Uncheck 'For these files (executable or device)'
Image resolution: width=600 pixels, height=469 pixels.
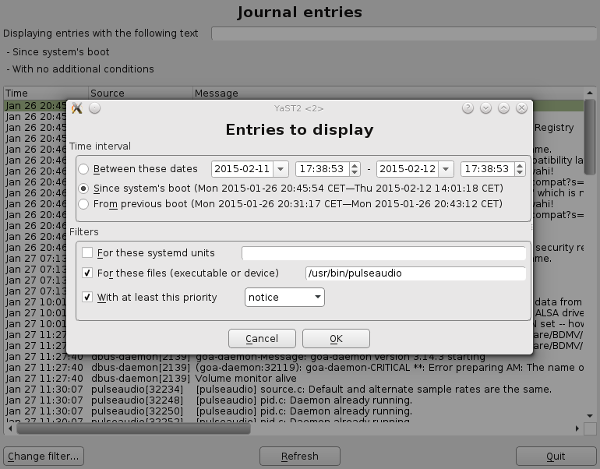tap(88, 273)
